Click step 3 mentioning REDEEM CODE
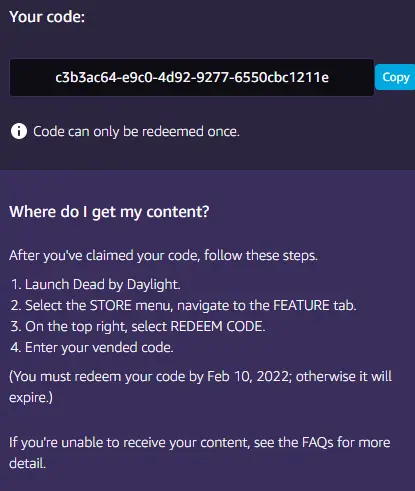This screenshot has height=491, width=415. (x=138, y=326)
